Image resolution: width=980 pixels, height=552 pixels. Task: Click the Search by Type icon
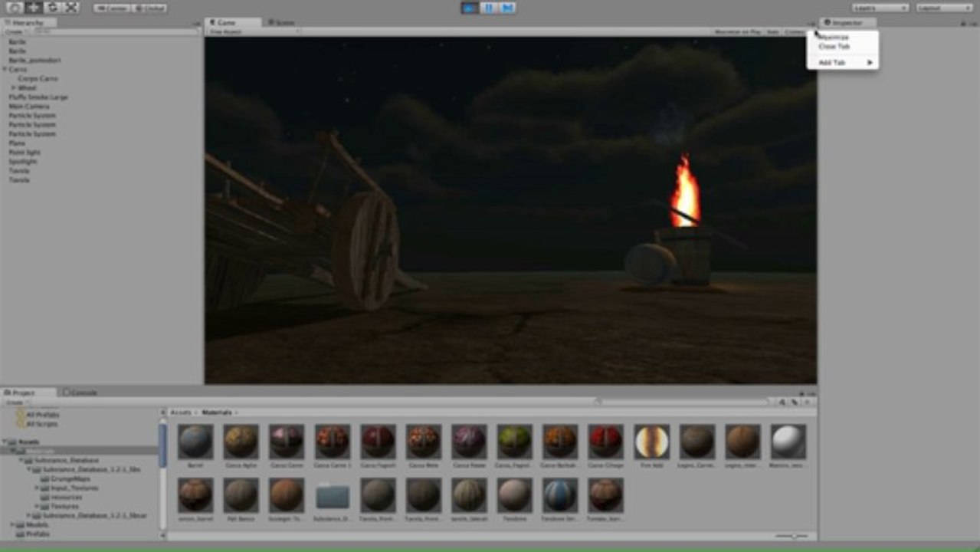[782, 402]
